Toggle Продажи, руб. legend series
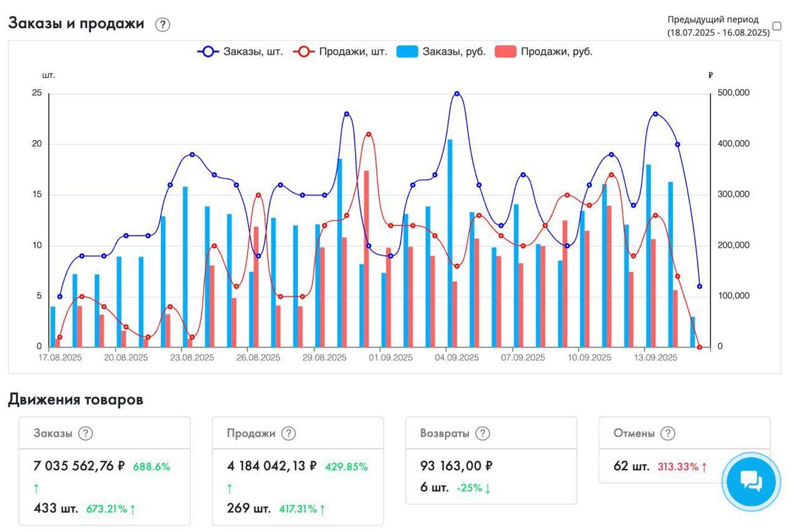The width and height of the screenshot is (798, 532). [544, 51]
